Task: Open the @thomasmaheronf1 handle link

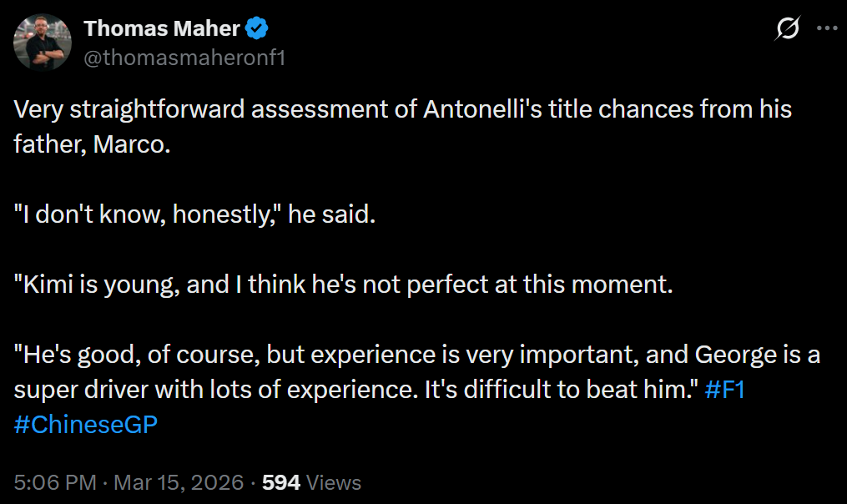Action: tap(184, 58)
